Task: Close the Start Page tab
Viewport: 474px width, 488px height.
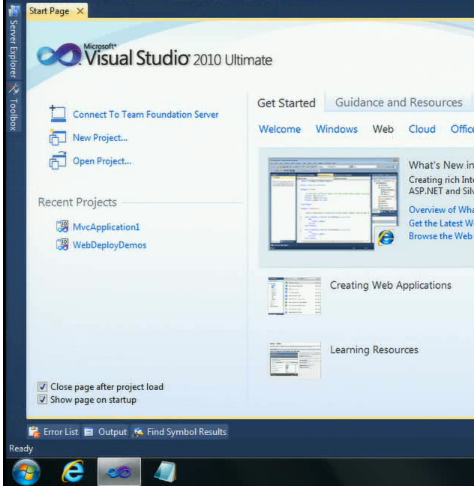Action: [x=80, y=11]
